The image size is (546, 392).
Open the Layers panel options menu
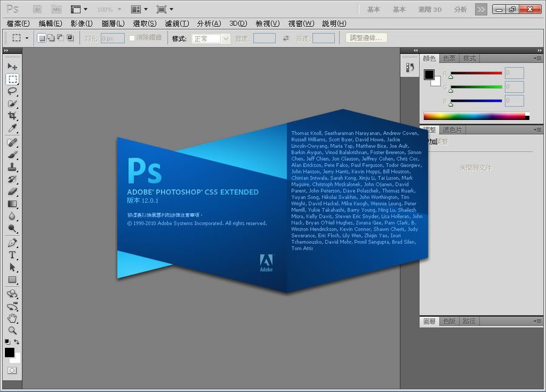click(538, 321)
